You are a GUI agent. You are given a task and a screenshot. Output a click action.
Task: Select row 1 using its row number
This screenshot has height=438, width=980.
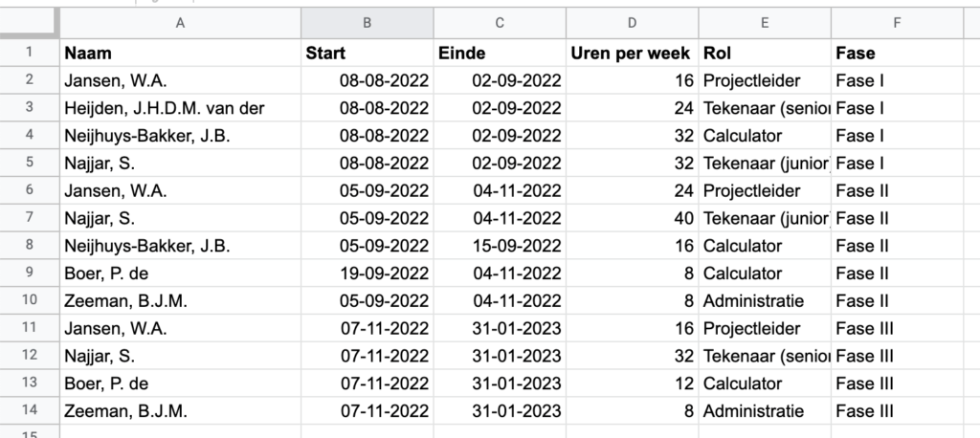(x=29, y=54)
